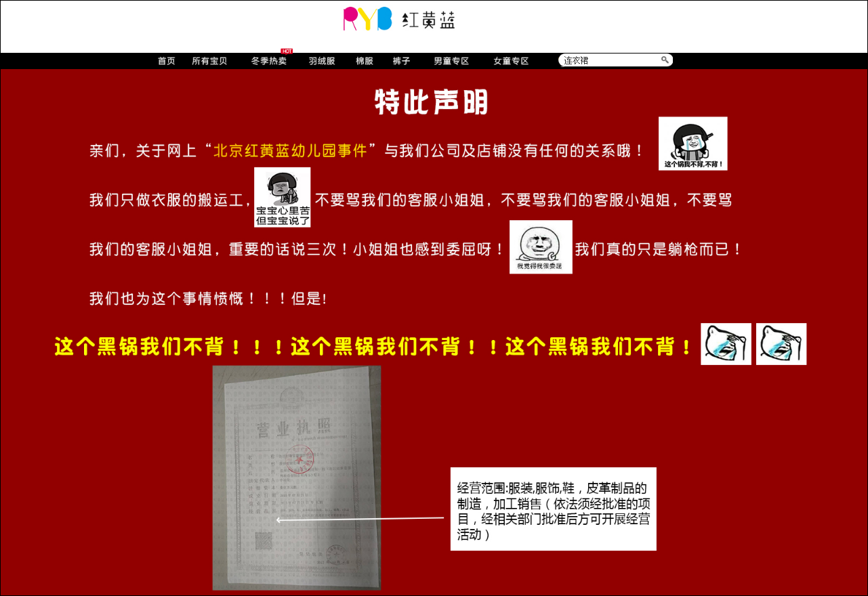Click the text 我们只做衣服的搬运工

click(170, 200)
